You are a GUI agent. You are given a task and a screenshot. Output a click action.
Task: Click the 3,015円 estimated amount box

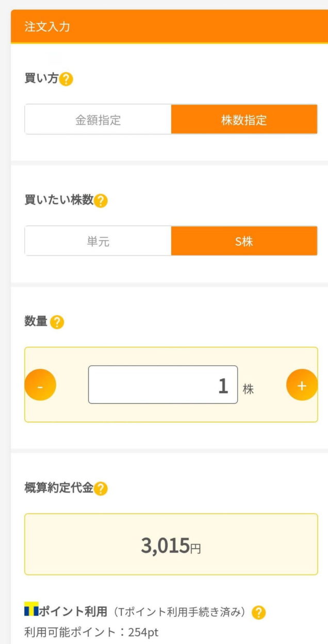(x=171, y=544)
